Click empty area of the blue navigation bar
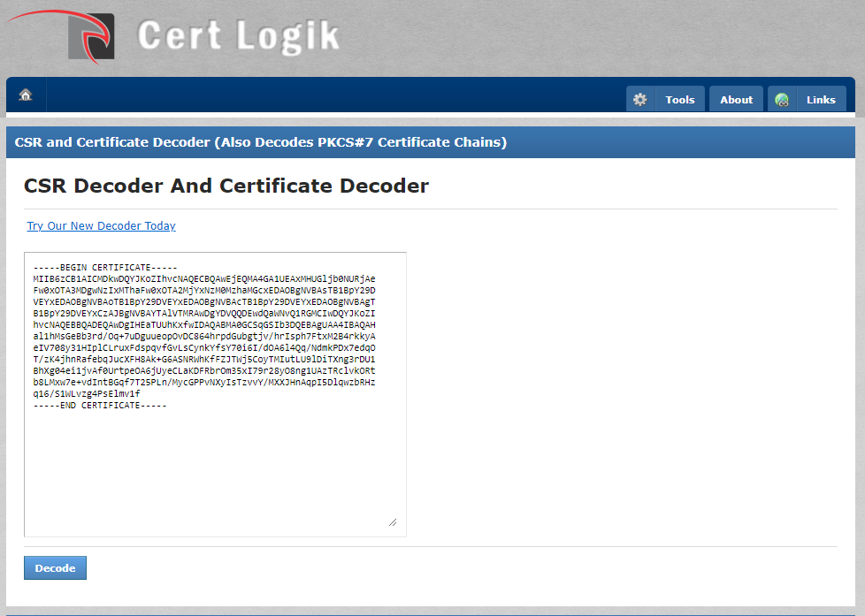 (x=336, y=95)
